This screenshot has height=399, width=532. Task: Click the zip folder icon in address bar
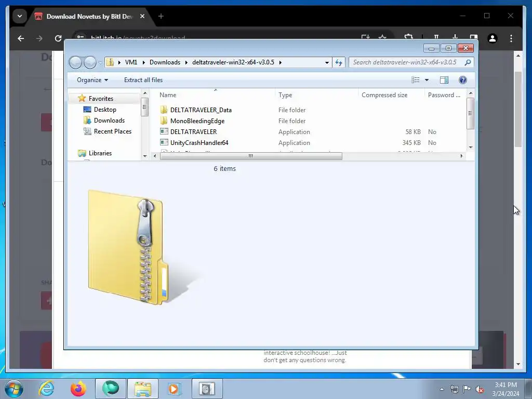point(110,62)
